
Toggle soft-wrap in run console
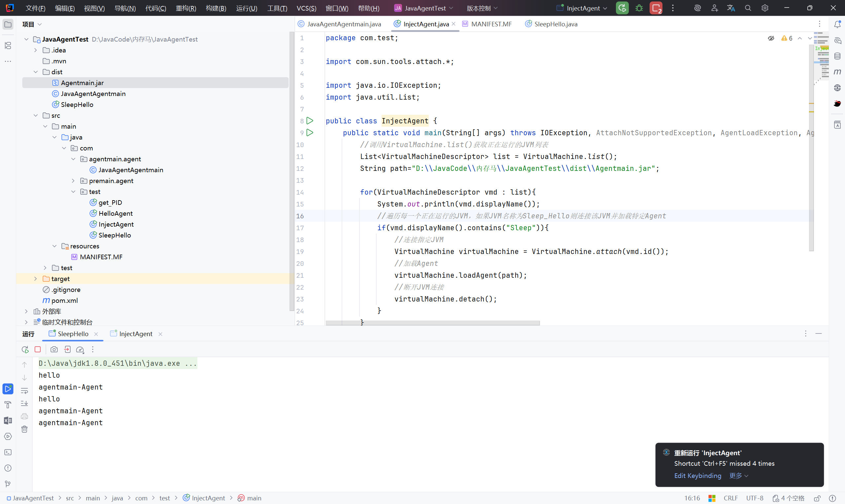coord(24,391)
